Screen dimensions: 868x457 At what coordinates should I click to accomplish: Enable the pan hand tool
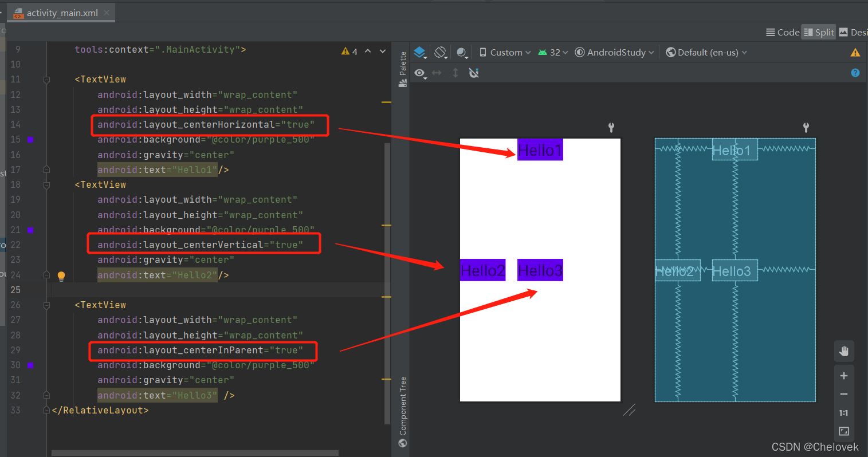[x=844, y=350]
